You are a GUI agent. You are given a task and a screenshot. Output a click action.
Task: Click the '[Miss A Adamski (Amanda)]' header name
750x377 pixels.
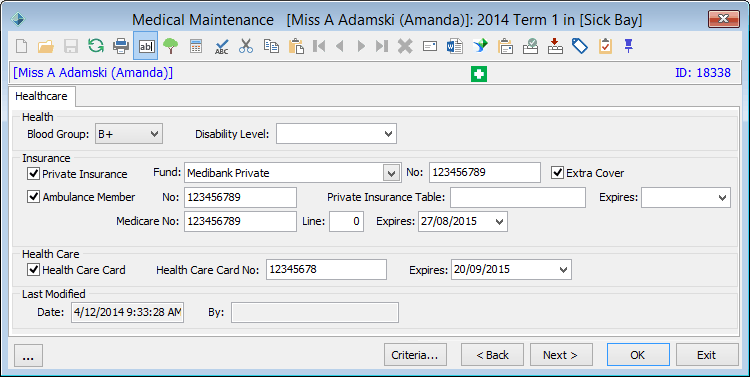[x=93, y=73]
